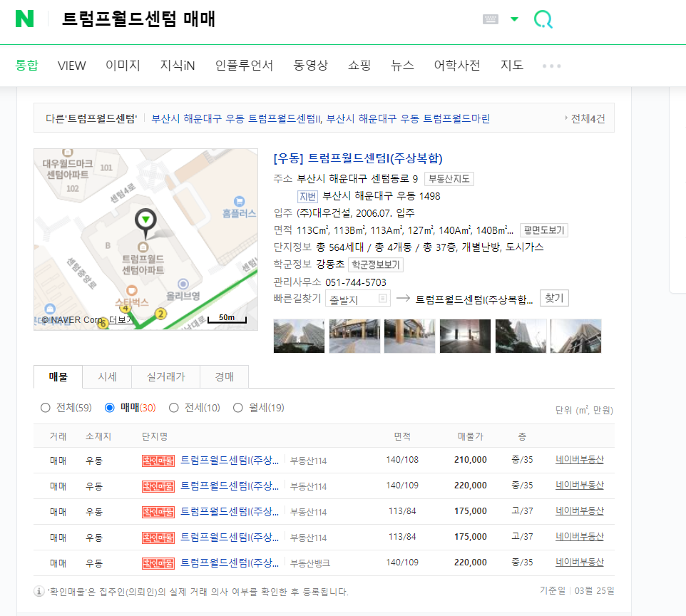Click the subway exit 2 marker
686x616 pixels.
click(x=161, y=314)
